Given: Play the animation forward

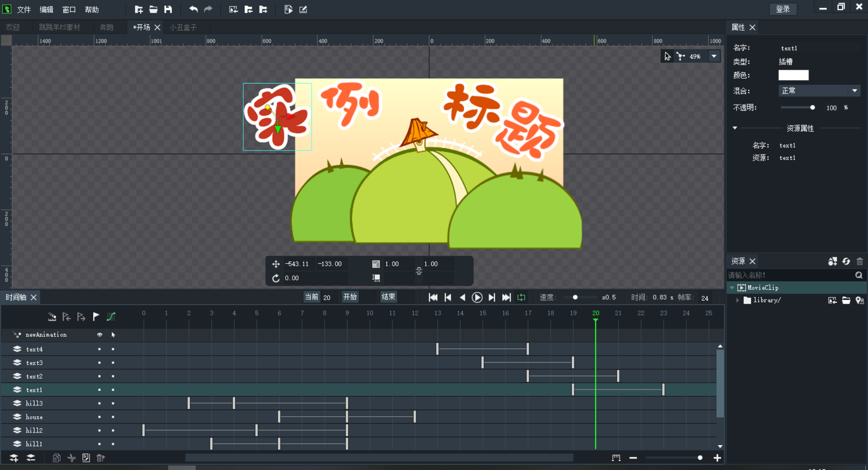Looking at the screenshot, I should [x=477, y=297].
